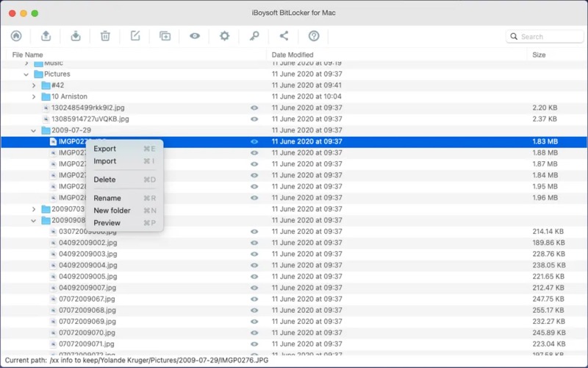Click the trash delete toolbar icon

pyautogui.click(x=105, y=36)
